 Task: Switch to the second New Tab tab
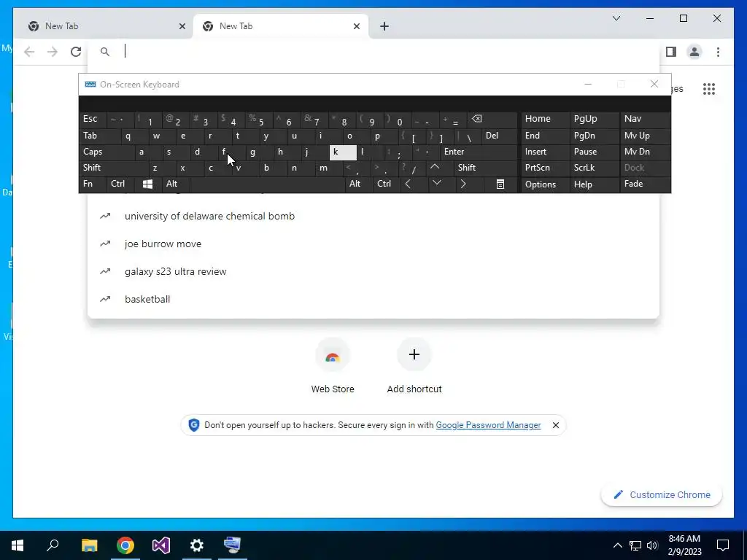(x=281, y=26)
